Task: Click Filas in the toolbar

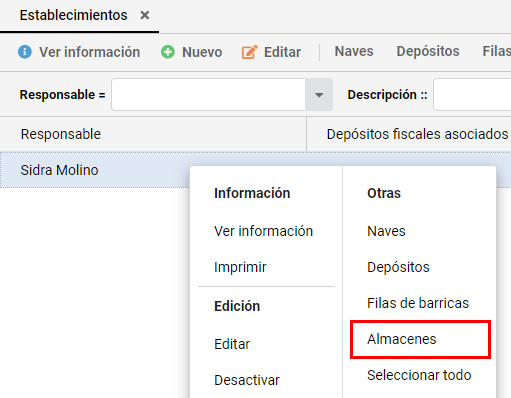Action: (x=497, y=51)
